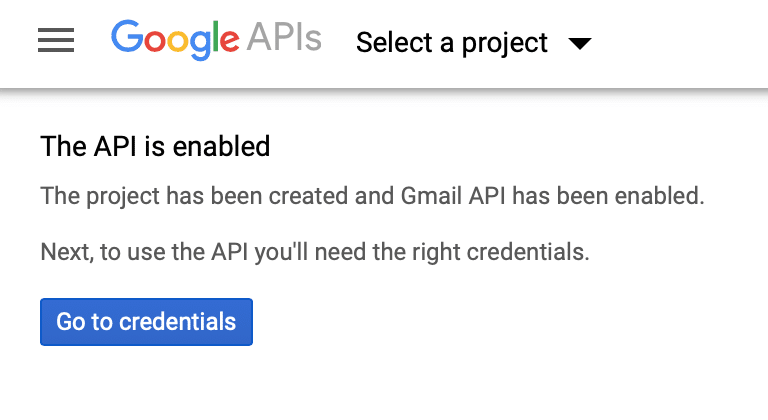The width and height of the screenshot is (768, 420).
Task: Click the "Next, to use the API" sentence
Action: [x=315, y=251]
